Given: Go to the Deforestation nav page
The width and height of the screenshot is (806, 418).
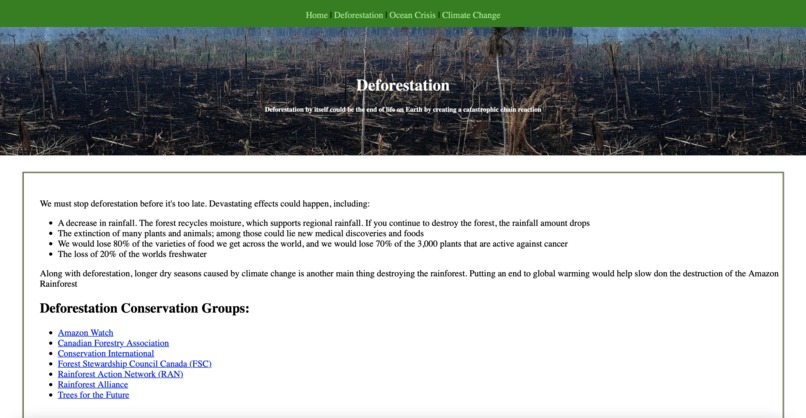Looking at the screenshot, I should [358, 15].
